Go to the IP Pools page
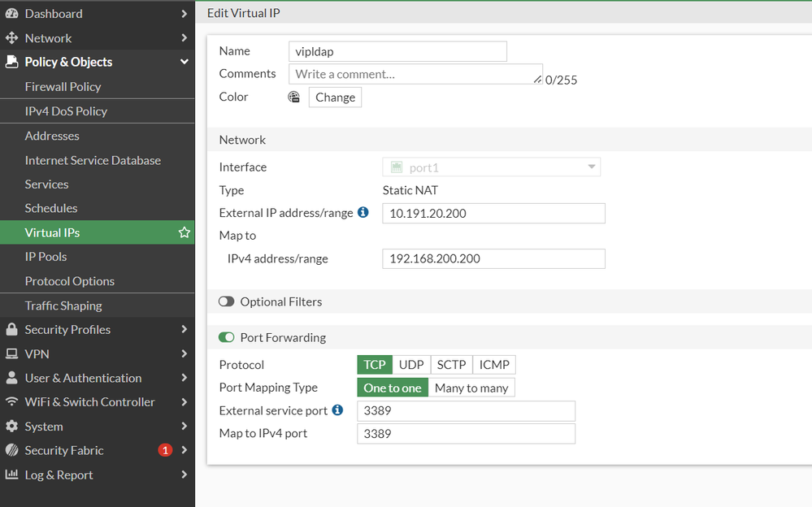 [x=46, y=257]
